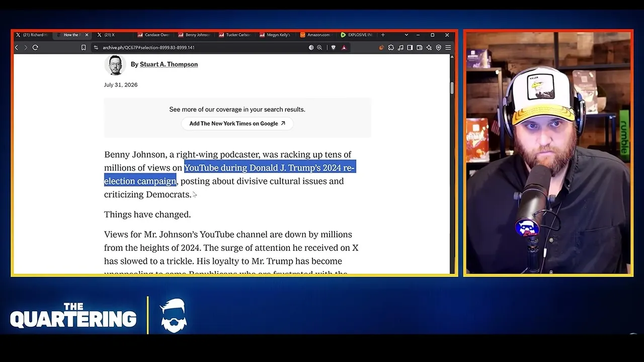Open the browser hamburger main menu
644x362 pixels.
point(448,47)
